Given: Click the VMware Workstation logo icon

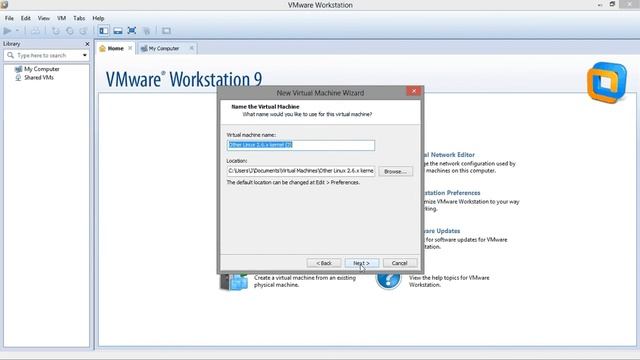Looking at the screenshot, I should pyautogui.click(x=607, y=82).
